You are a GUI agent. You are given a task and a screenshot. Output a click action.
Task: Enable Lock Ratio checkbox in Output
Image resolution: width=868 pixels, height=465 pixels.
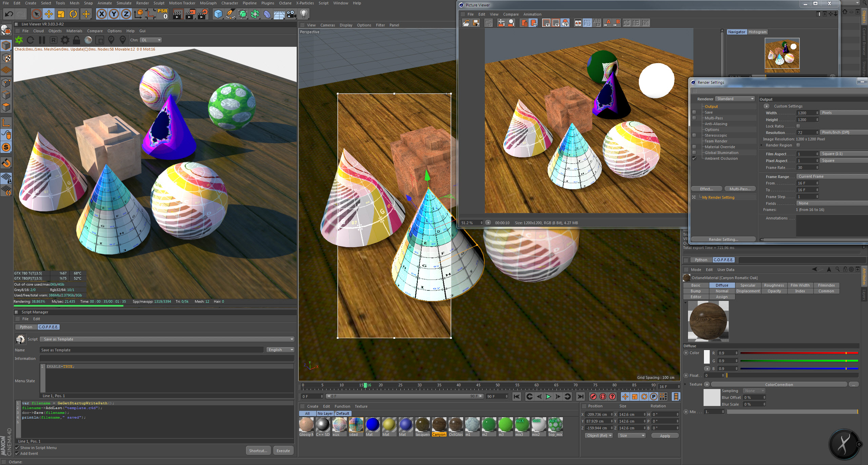tap(798, 126)
